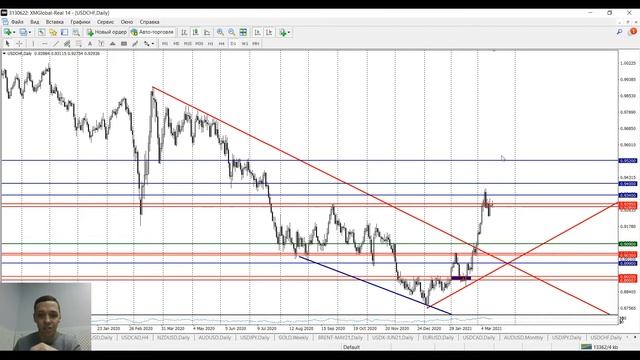The image size is (640, 360).
Task: Select the cursor arrow tool
Action: [x=7, y=43]
